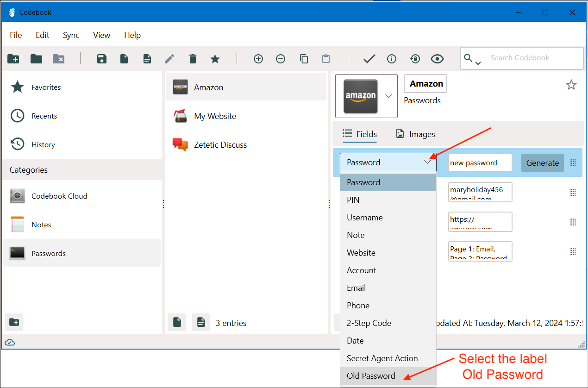Open the File menu
The height and width of the screenshot is (388, 588).
[16, 35]
